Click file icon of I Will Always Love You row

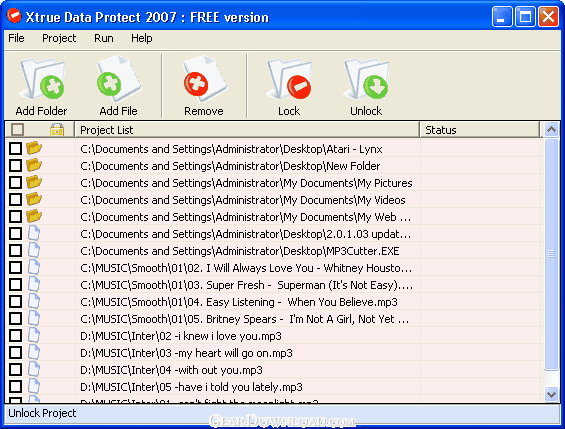click(x=34, y=267)
